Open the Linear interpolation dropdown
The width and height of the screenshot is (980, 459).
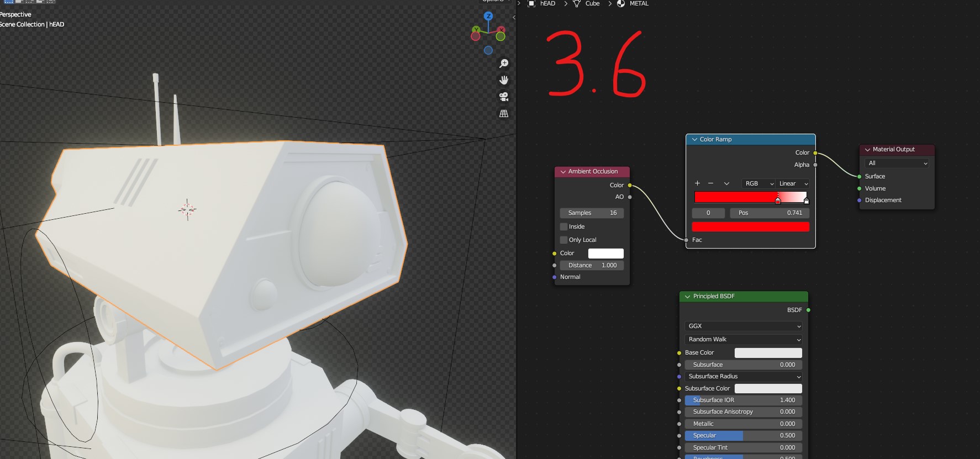click(793, 183)
